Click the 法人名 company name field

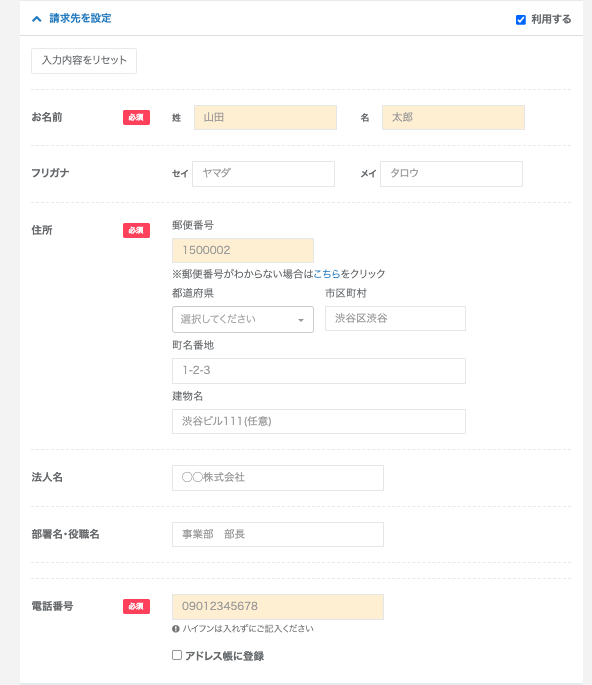(278, 478)
